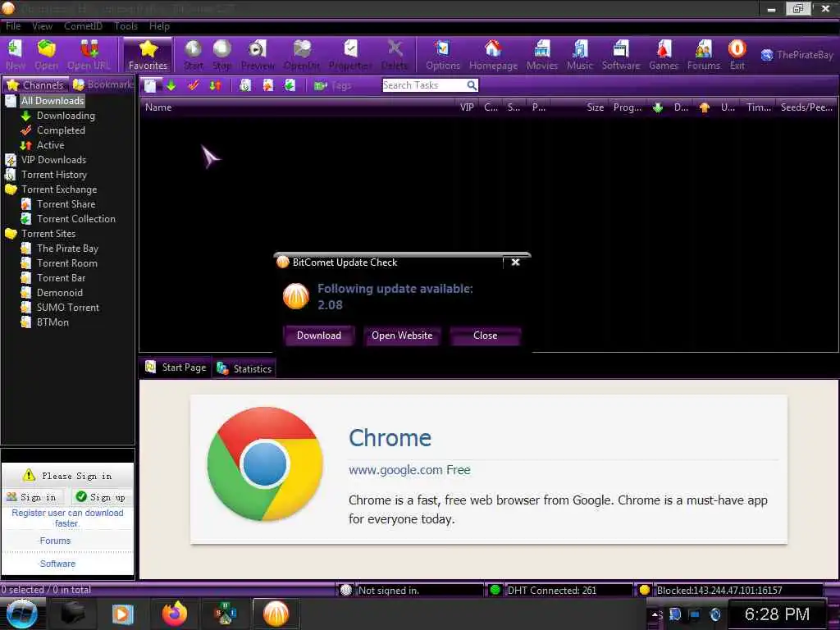Sort task list by Name column

(x=297, y=107)
